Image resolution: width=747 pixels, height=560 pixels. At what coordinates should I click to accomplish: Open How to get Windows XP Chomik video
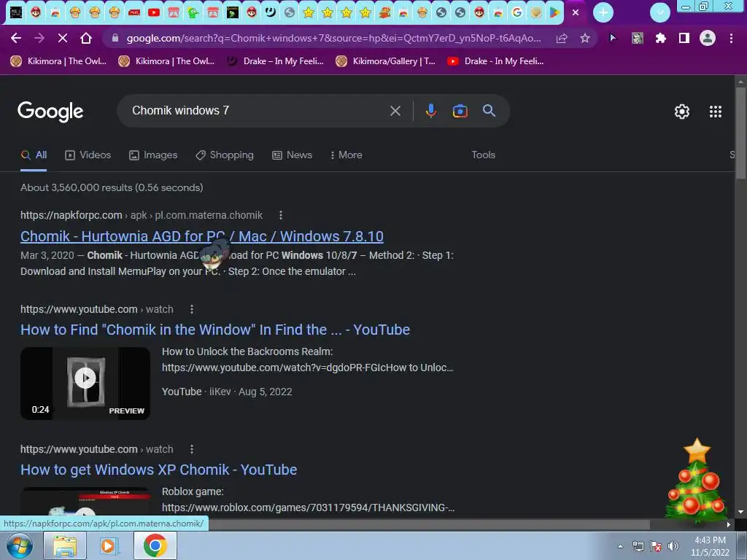tap(158, 470)
